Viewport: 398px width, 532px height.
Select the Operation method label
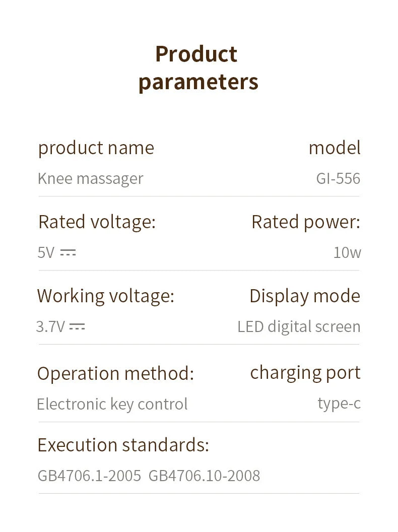pos(115,373)
